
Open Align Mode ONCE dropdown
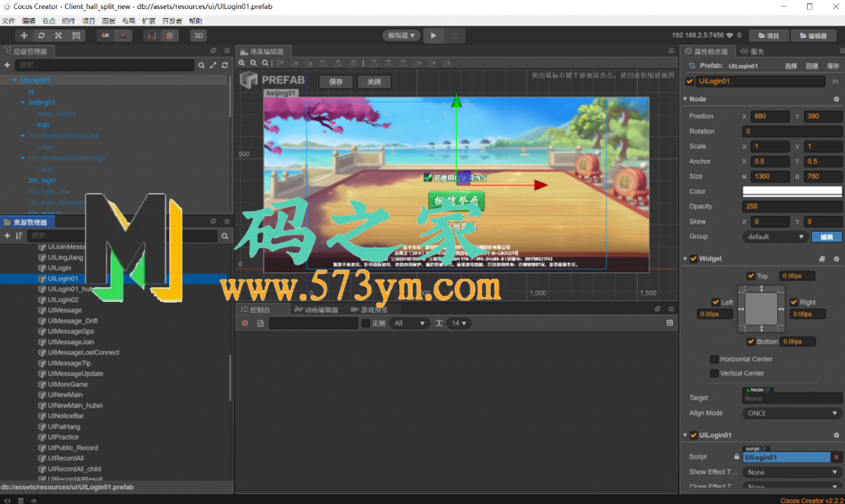(791, 413)
